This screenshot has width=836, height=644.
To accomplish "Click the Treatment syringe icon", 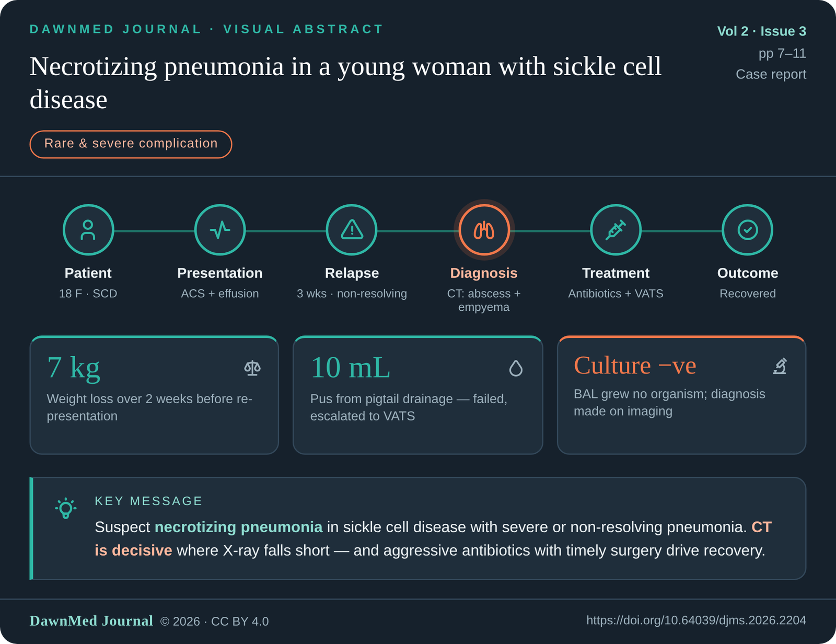I will tap(616, 230).
